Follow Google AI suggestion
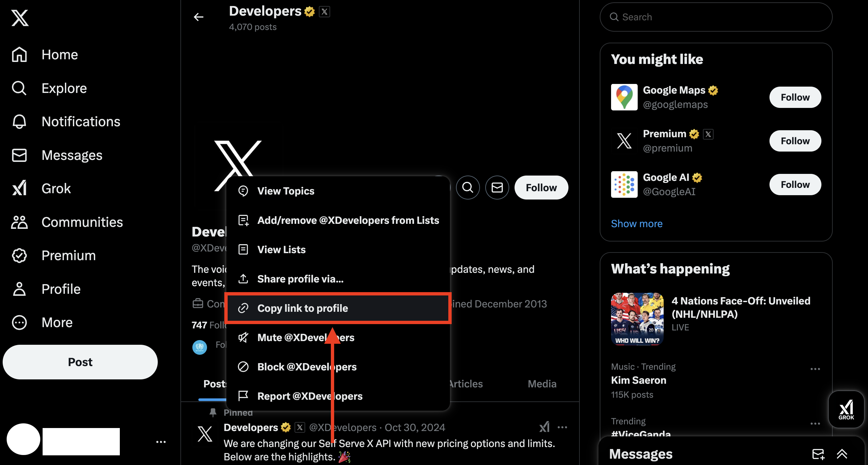Screen dimensions: 868x465 click(795, 185)
